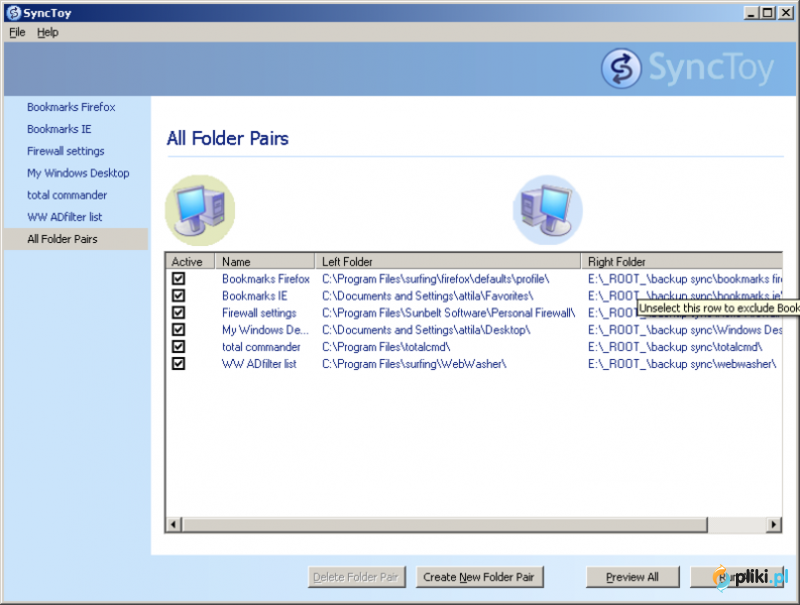
Task: Click backup sync\webwasher right folder path
Action: point(682,364)
